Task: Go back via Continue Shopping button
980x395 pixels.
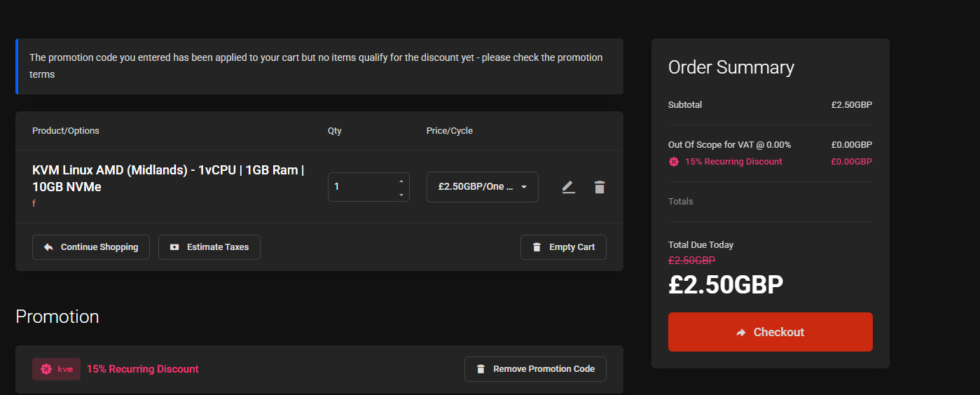Action: (x=91, y=247)
